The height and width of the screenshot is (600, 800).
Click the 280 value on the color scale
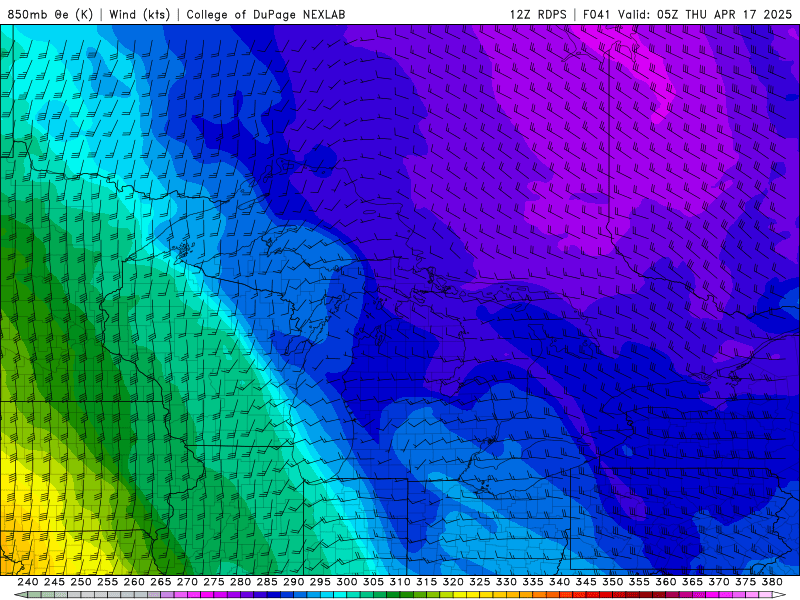(x=240, y=582)
